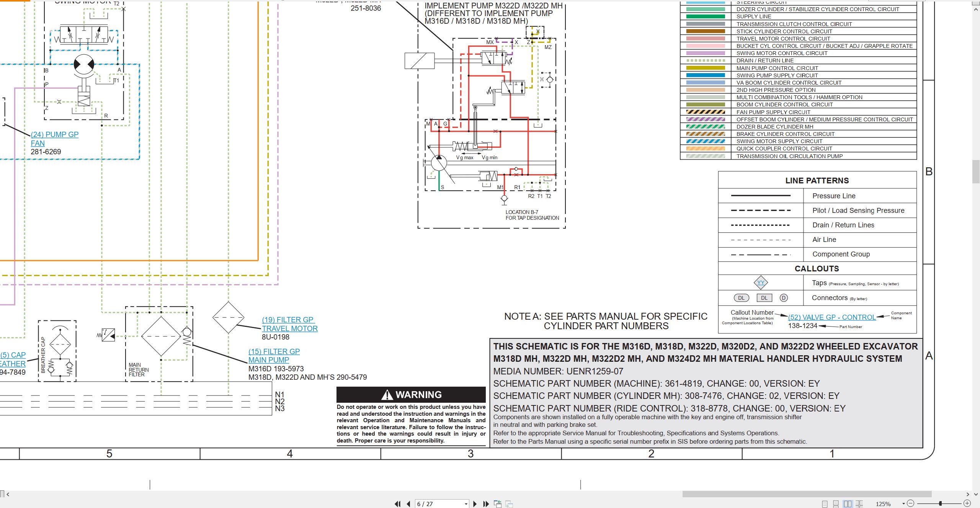Click the zoom out minus button

911,503
